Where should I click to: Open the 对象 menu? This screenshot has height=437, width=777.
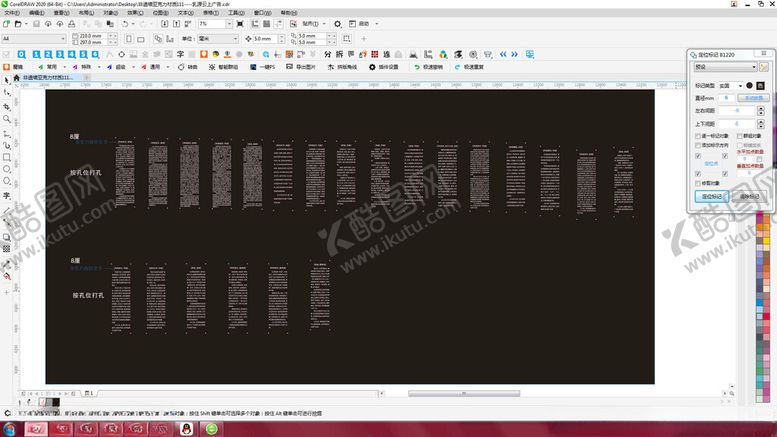tap(111, 12)
